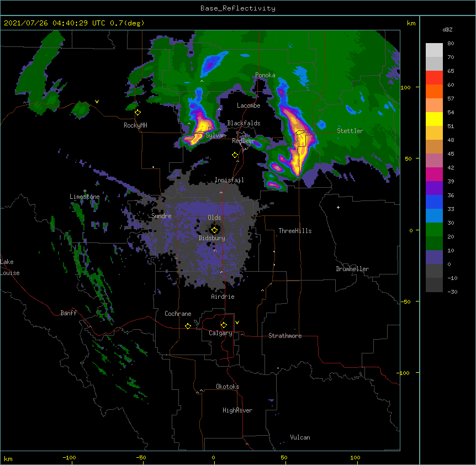Select the pink 42-45 dBZ legend swatch
Screen dimensions: 476x465
coord(434,160)
